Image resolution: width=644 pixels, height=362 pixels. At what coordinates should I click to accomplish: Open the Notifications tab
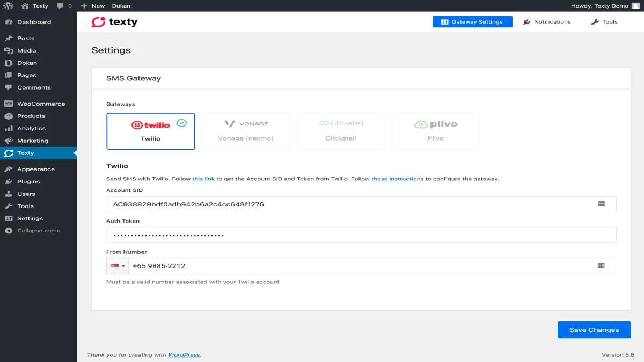(547, 22)
